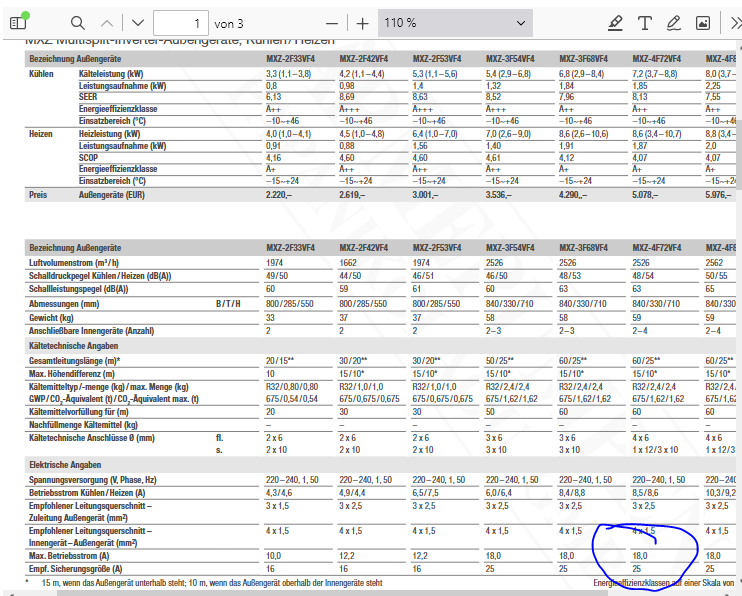This screenshot has height=596, width=742.
Task: Click 'Außengeräte (EUR)' label
Action: click(x=112, y=195)
